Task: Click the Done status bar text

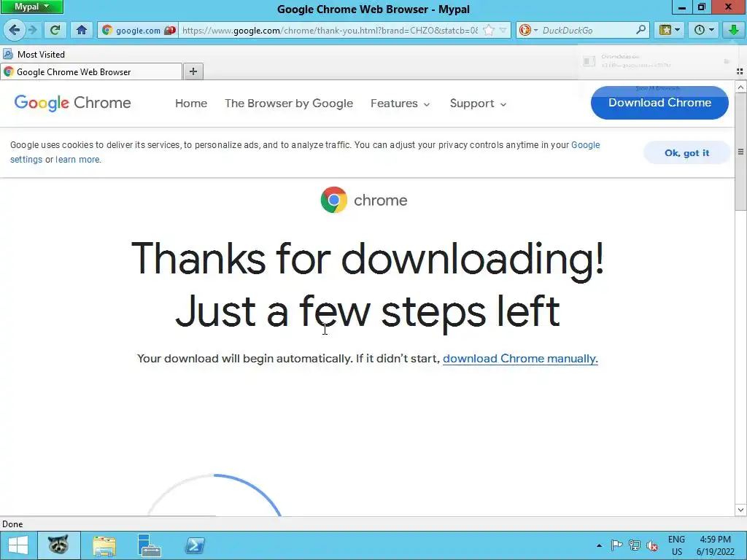Action: [12, 524]
